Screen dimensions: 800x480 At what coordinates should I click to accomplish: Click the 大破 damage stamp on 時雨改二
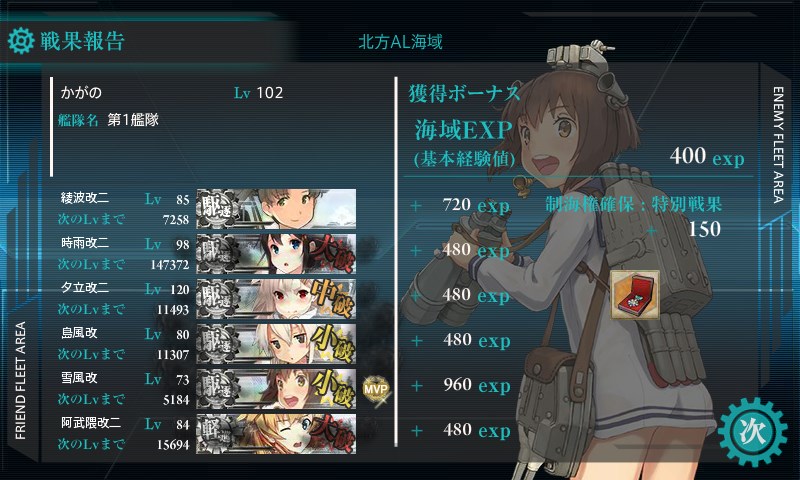[x=335, y=254]
